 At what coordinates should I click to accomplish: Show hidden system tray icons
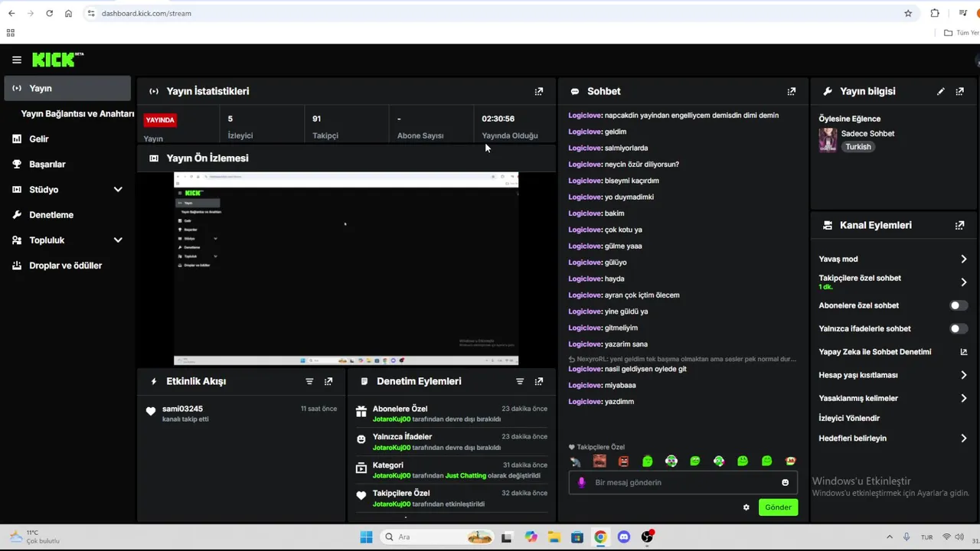point(889,537)
